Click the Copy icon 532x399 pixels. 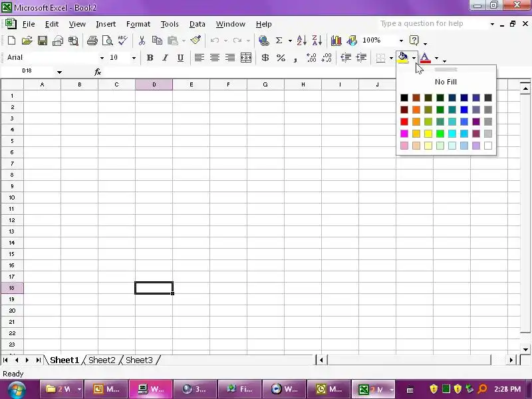pyautogui.click(x=157, y=41)
